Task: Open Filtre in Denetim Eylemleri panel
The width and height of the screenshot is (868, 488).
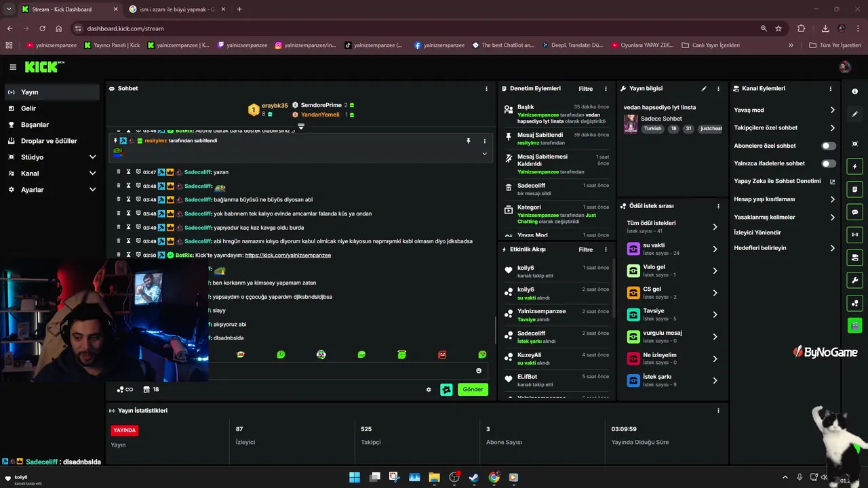Action: pyautogui.click(x=585, y=89)
